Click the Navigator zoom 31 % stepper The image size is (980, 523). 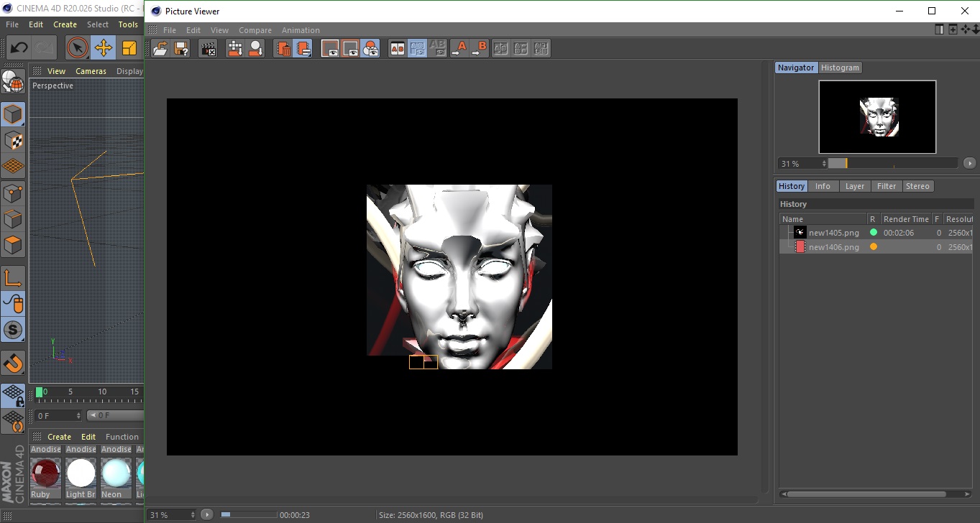coord(824,164)
